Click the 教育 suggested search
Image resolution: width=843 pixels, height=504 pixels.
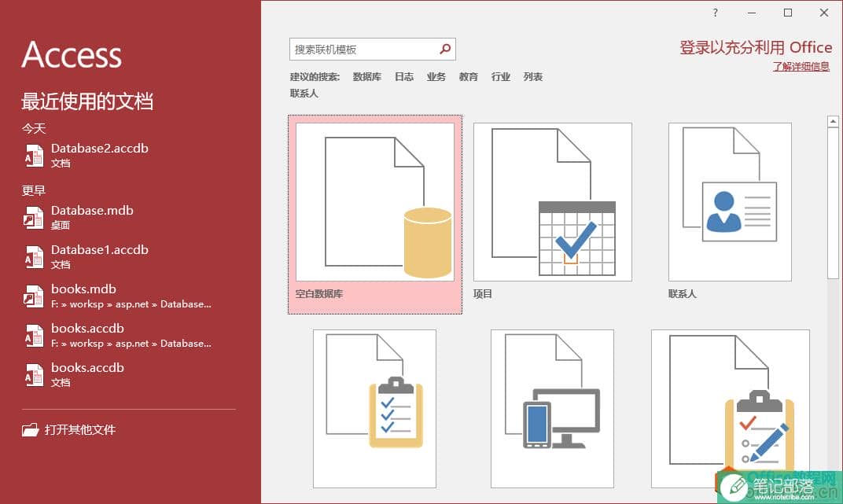[x=468, y=77]
